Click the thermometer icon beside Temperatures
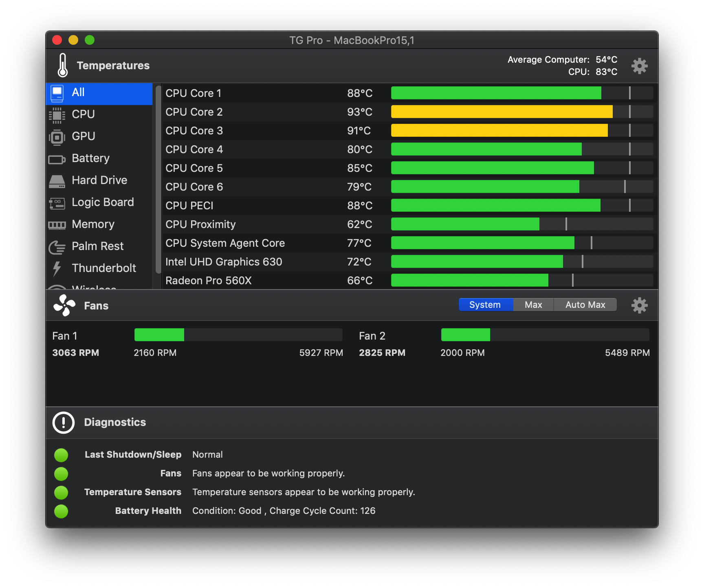 click(63, 65)
